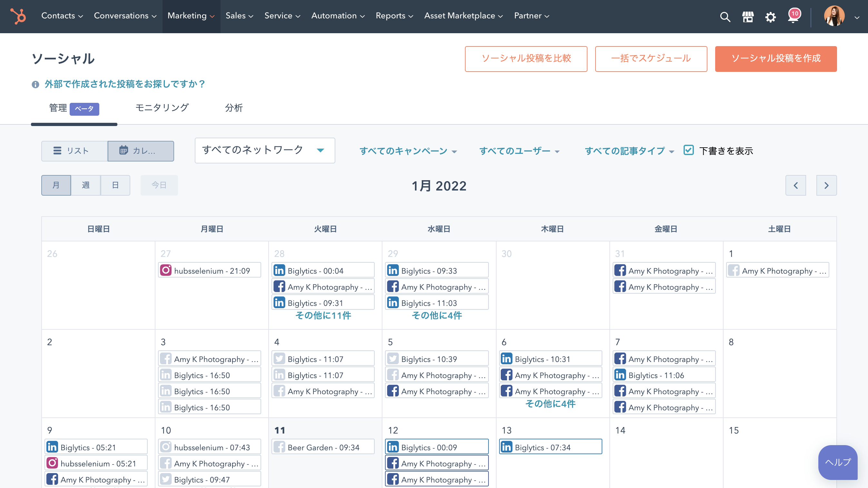This screenshot has width=868, height=488.
Task: Switch to the モニタリング tab
Action: (162, 108)
